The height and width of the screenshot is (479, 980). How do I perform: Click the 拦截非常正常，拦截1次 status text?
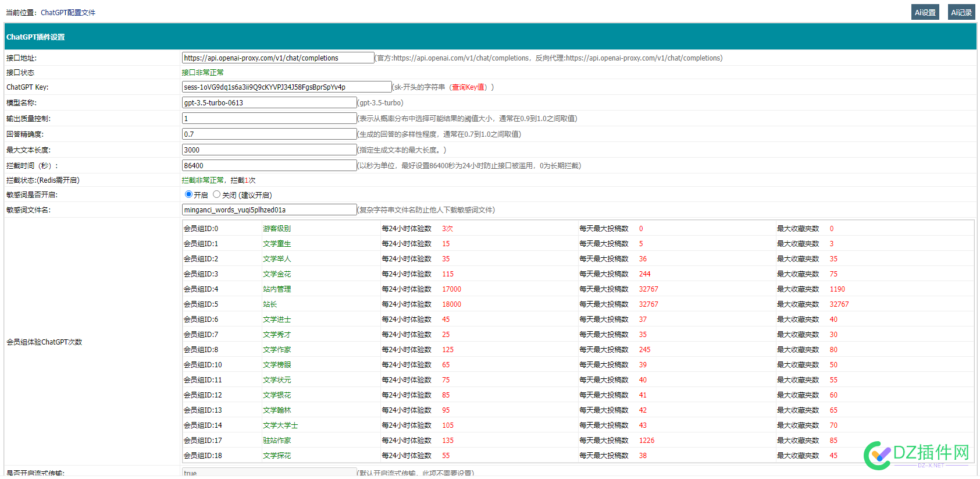pyautogui.click(x=219, y=180)
